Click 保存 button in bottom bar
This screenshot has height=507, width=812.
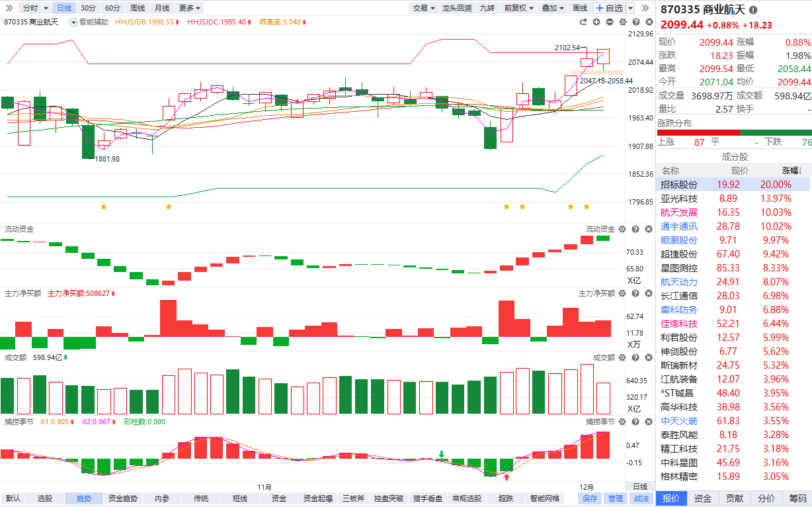590,498
